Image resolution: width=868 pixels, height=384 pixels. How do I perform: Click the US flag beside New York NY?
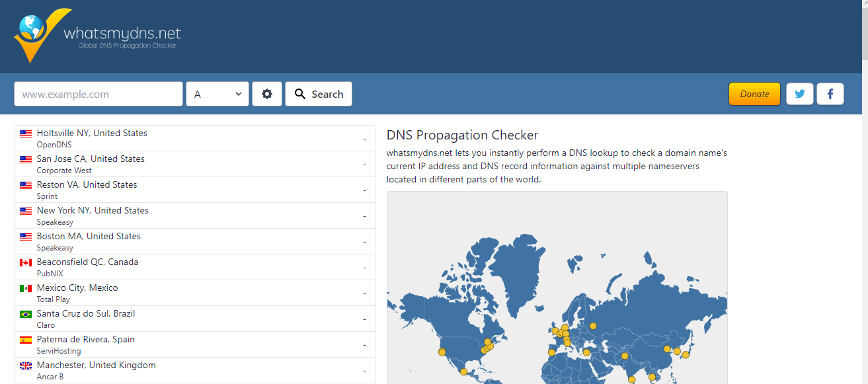click(x=26, y=211)
